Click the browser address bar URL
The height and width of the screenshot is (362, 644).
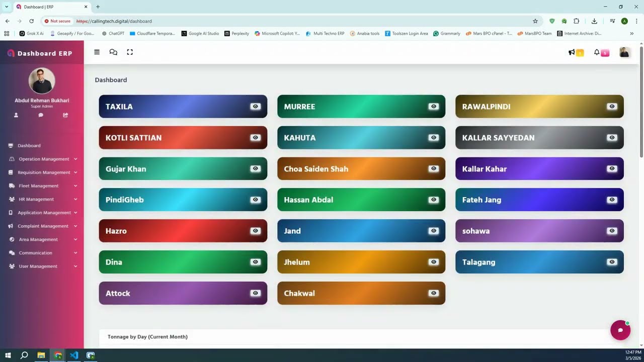(114, 21)
